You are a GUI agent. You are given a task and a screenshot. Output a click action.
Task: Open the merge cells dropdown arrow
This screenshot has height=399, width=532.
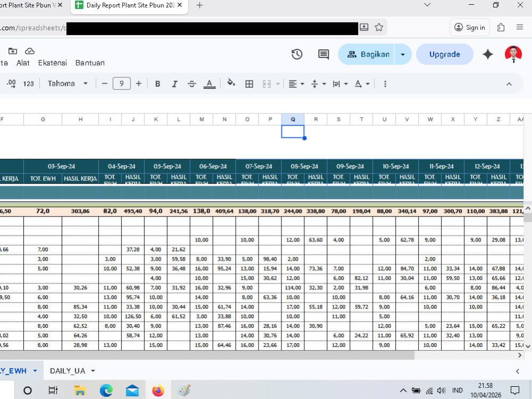click(278, 84)
